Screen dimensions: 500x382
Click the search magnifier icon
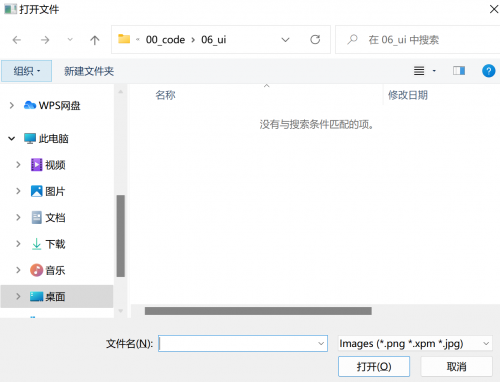pos(352,40)
